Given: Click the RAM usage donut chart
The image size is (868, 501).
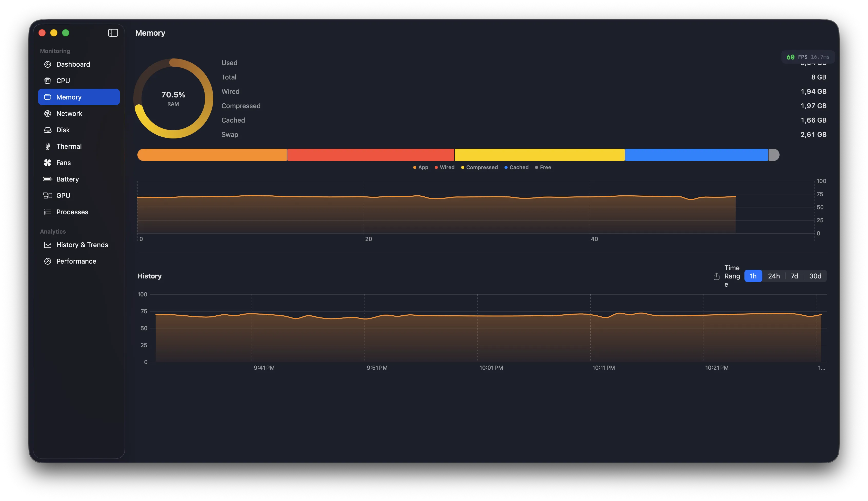Looking at the screenshot, I should pyautogui.click(x=173, y=98).
